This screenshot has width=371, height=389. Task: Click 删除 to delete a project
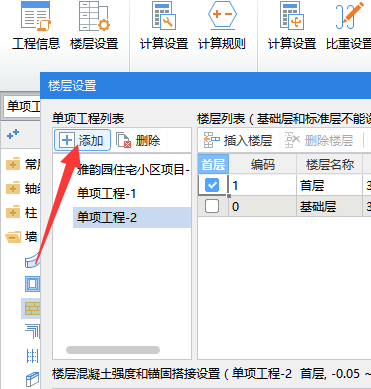138,140
